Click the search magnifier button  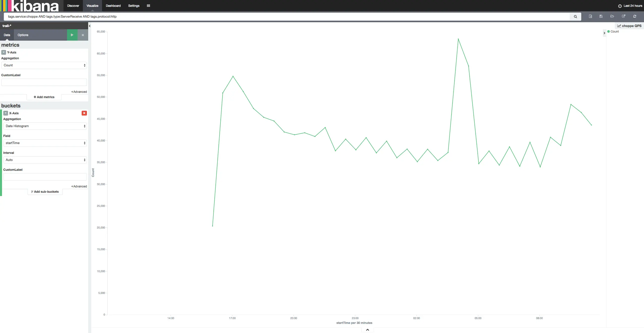tap(575, 17)
